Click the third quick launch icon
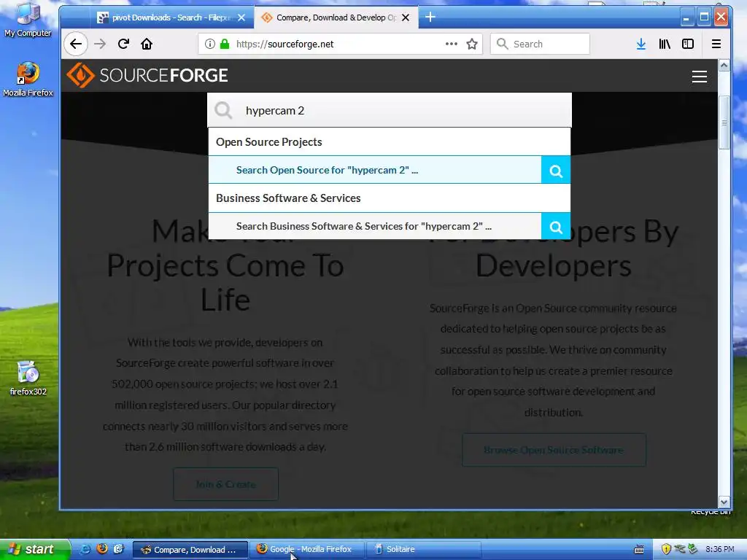 click(118, 548)
